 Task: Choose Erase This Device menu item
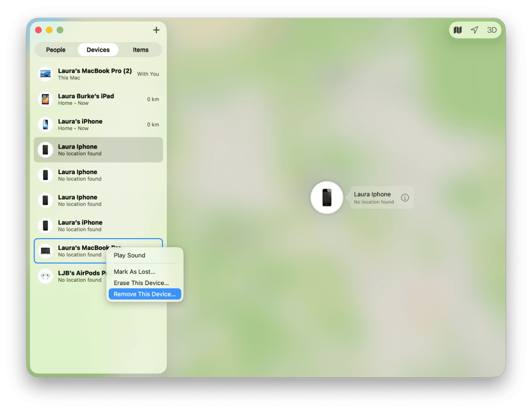[x=141, y=283]
